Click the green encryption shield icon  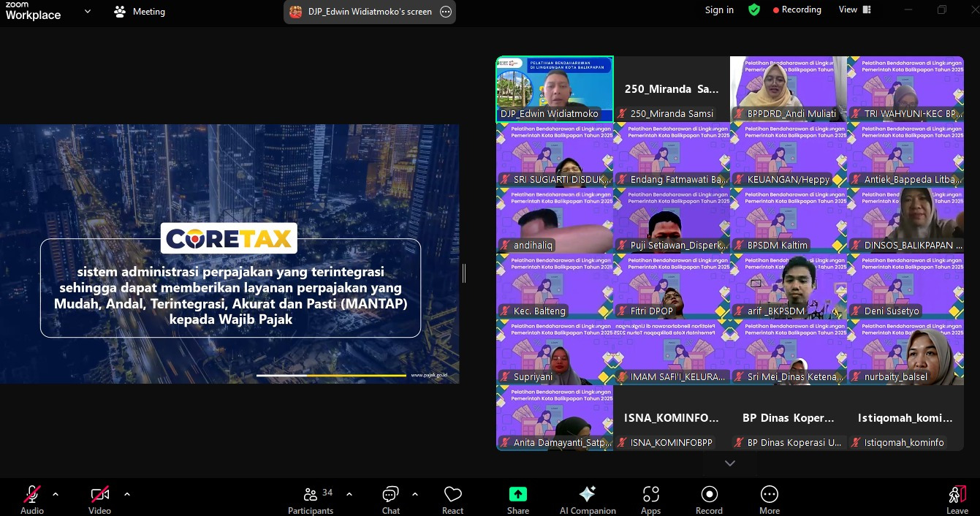pos(754,10)
